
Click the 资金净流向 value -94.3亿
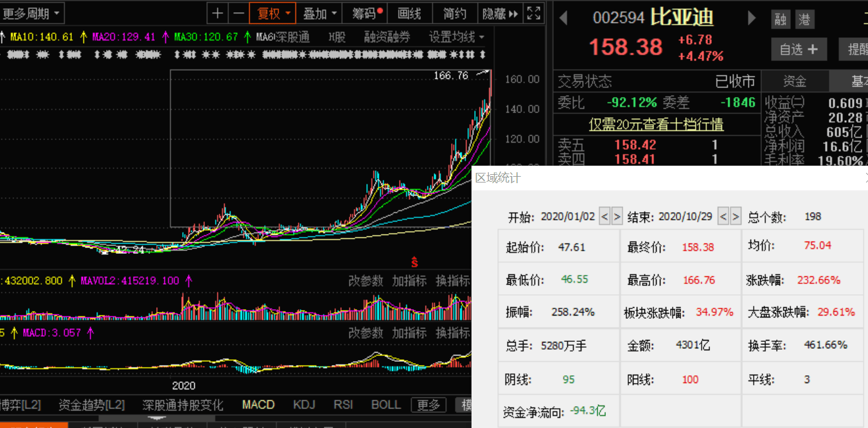pyautogui.click(x=588, y=411)
